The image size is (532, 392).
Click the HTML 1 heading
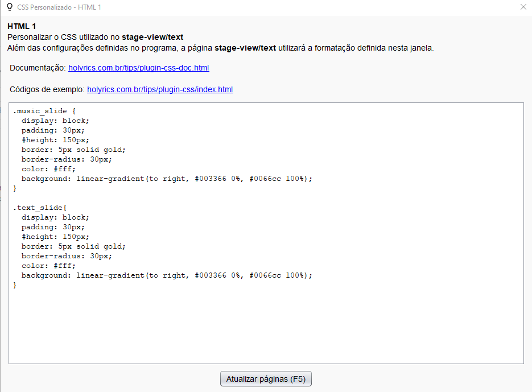coord(22,27)
